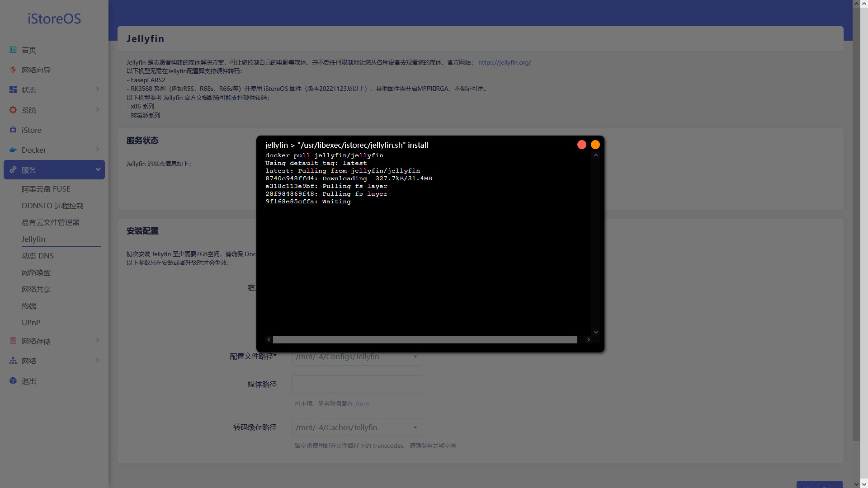Click the 状态 status grid icon
Viewport: 868px width, 488px height.
click(13, 89)
